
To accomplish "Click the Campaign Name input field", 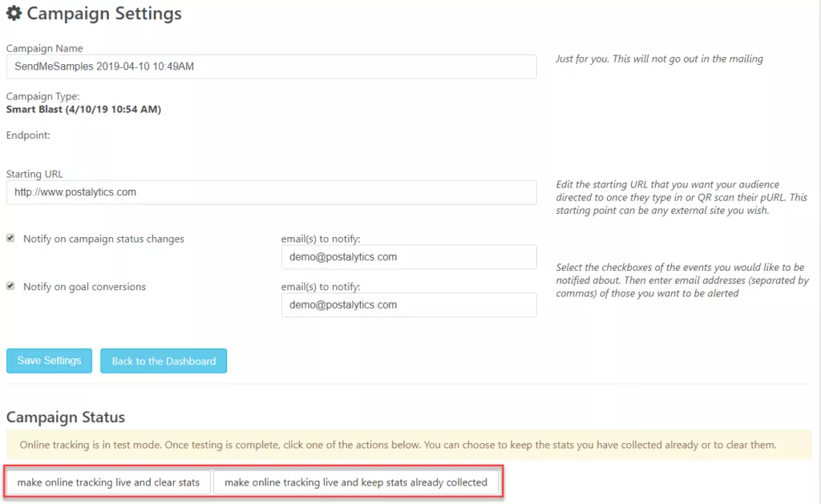I will pyautogui.click(x=271, y=67).
